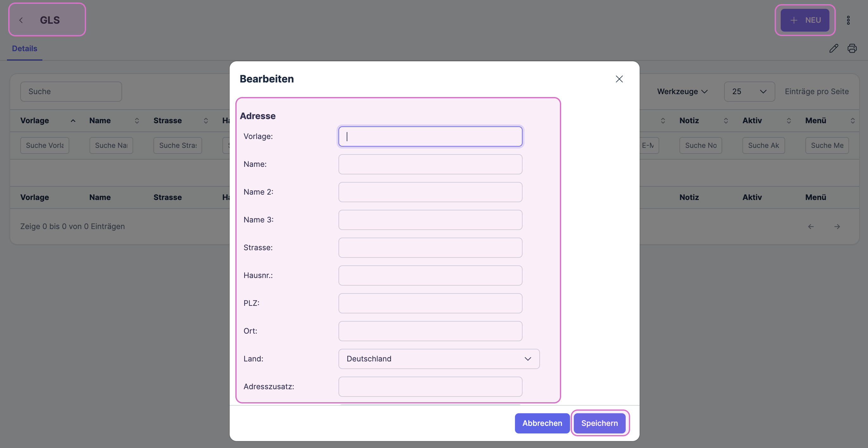
Task: Go to previous page arrow
Action: tap(811, 227)
